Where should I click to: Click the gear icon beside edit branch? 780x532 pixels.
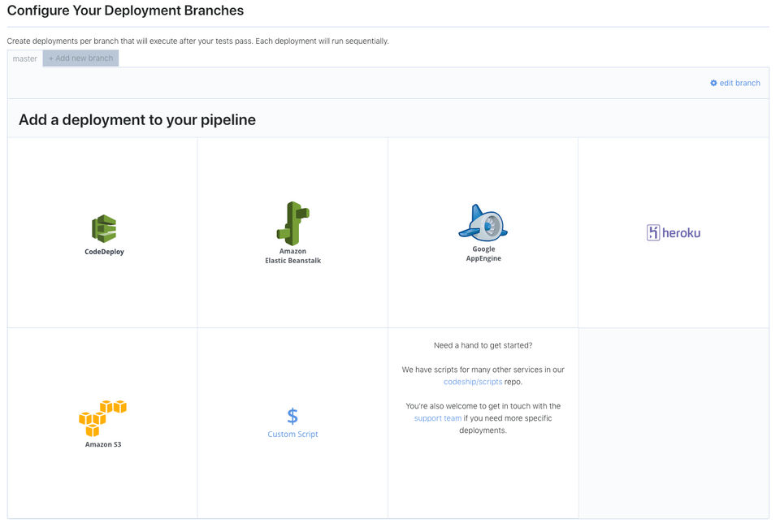(x=713, y=83)
